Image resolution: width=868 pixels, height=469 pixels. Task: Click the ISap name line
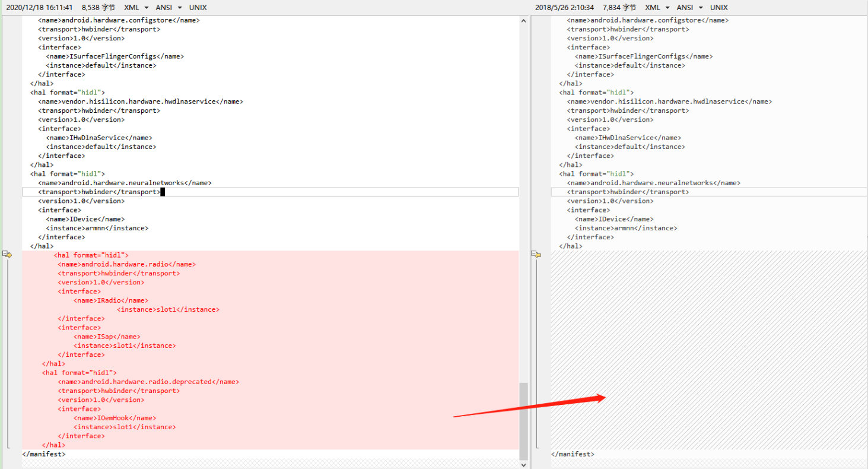(107, 337)
